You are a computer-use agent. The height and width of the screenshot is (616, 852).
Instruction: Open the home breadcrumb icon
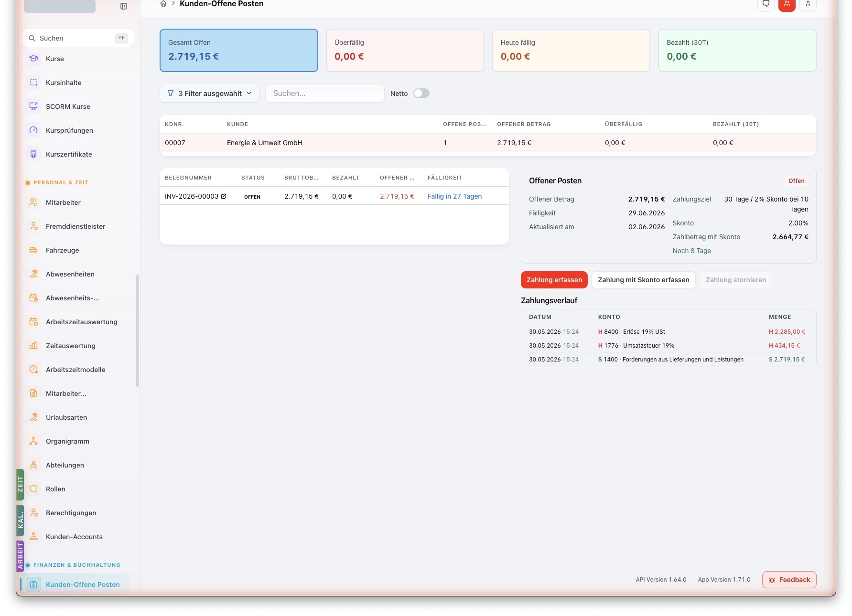coord(163,4)
